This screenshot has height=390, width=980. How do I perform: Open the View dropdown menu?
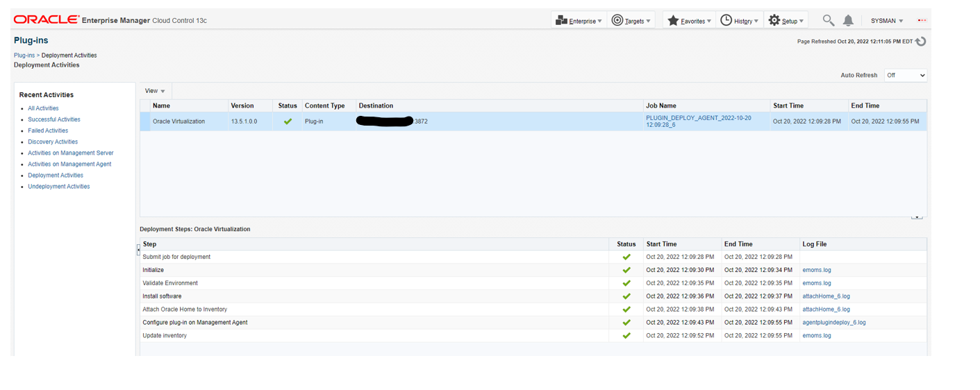pos(155,91)
